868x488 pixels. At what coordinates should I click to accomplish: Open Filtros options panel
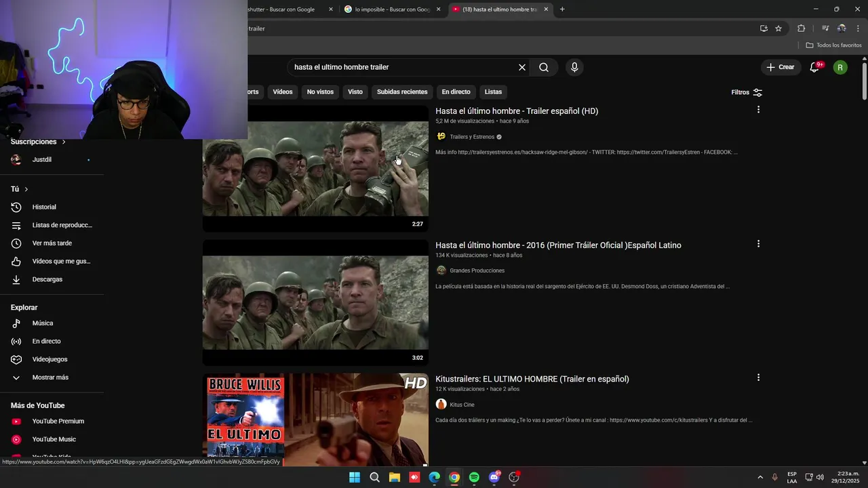[747, 92]
